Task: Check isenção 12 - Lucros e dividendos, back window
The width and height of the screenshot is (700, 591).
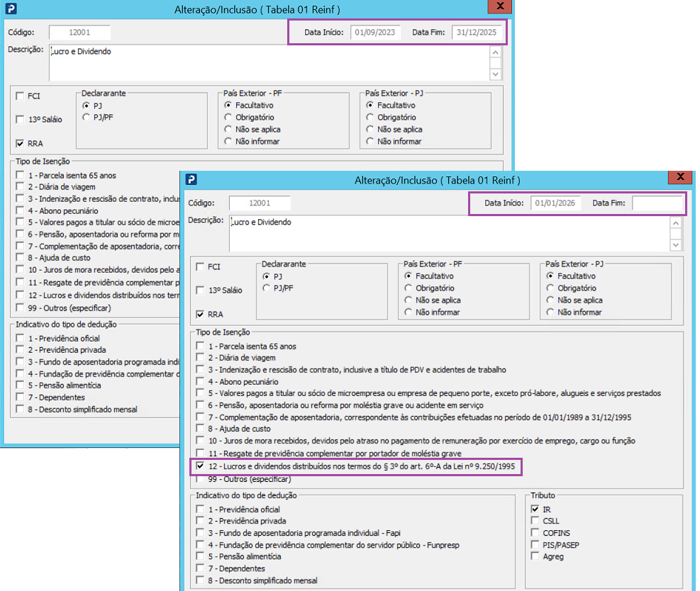Action: pyautogui.click(x=20, y=295)
